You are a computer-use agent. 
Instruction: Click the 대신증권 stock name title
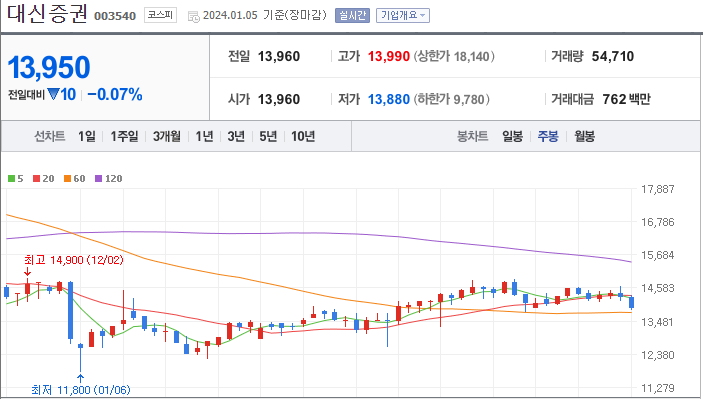(47, 13)
